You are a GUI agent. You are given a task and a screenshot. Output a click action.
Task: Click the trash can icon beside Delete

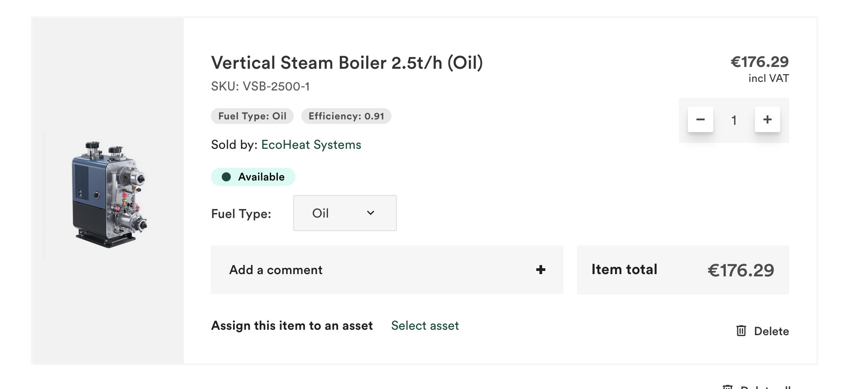click(741, 331)
